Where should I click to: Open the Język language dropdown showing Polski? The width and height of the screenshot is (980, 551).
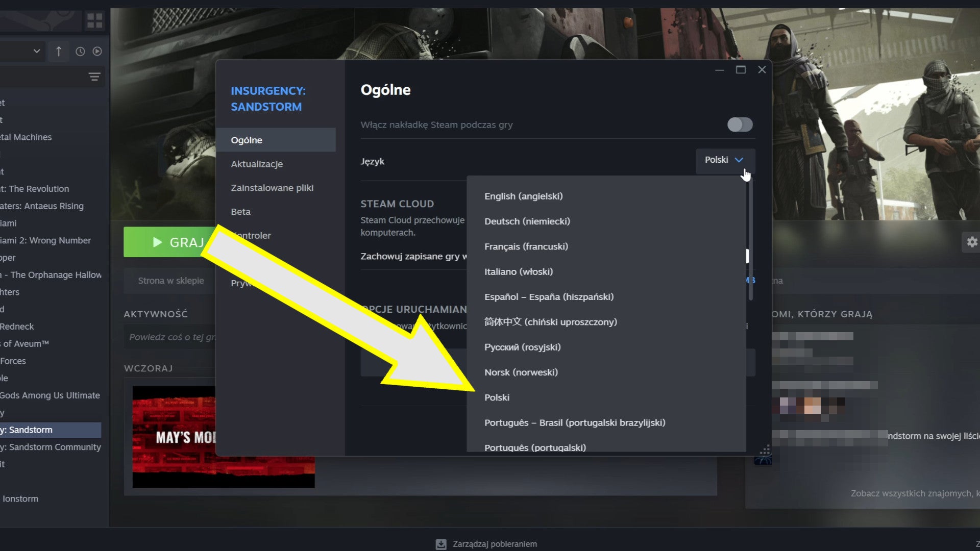click(x=725, y=160)
